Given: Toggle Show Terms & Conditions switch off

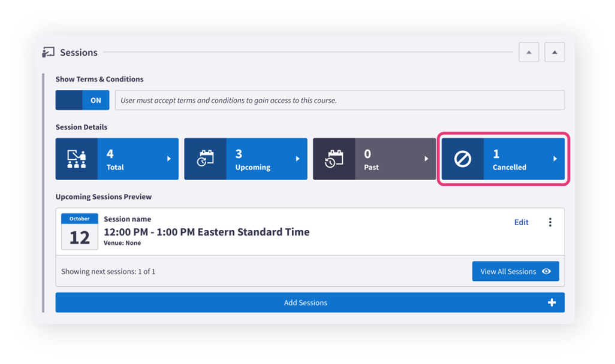Looking at the screenshot, I should click(82, 100).
